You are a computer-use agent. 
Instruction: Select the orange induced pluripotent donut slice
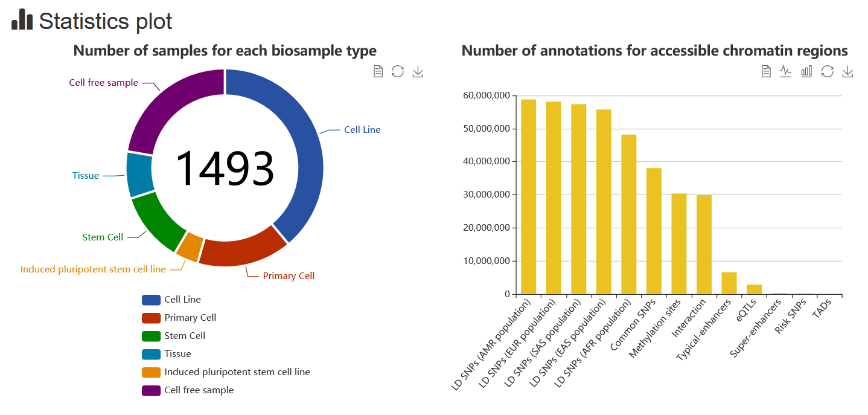(192, 246)
